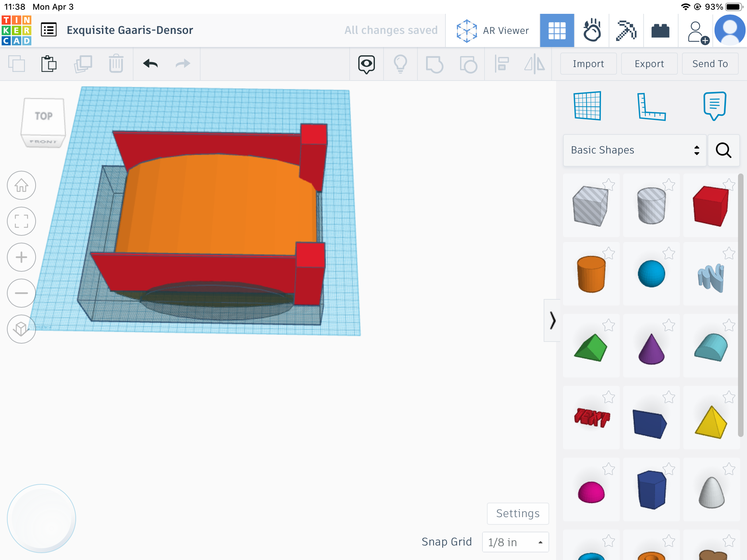
Task: Open the Notes tool
Action: [714, 106]
